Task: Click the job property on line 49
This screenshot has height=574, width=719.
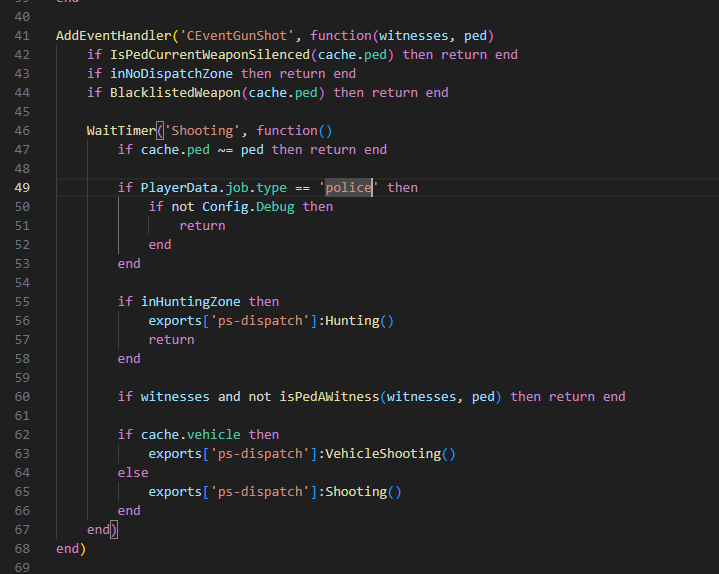Action: coord(237,188)
